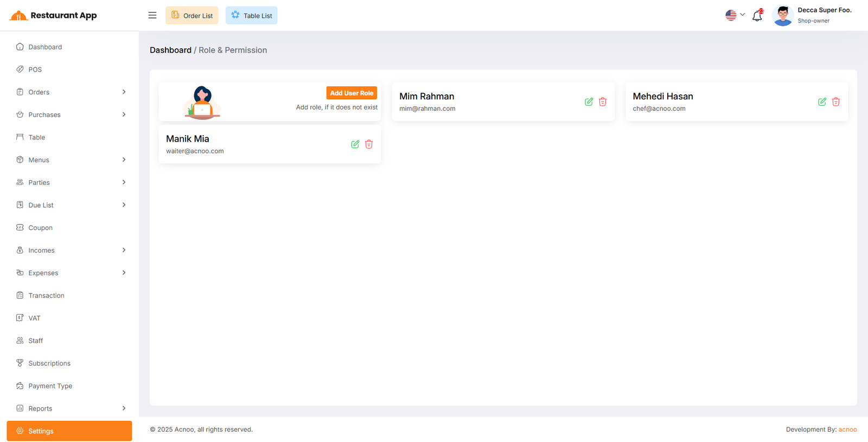Delete Mim Rahman's role
This screenshot has height=442, width=868.
pyautogui.click(x=603, y=102)
